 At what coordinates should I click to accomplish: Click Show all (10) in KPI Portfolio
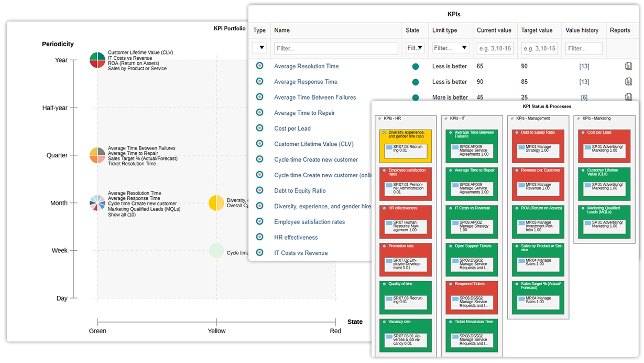(x=122, y=215)
